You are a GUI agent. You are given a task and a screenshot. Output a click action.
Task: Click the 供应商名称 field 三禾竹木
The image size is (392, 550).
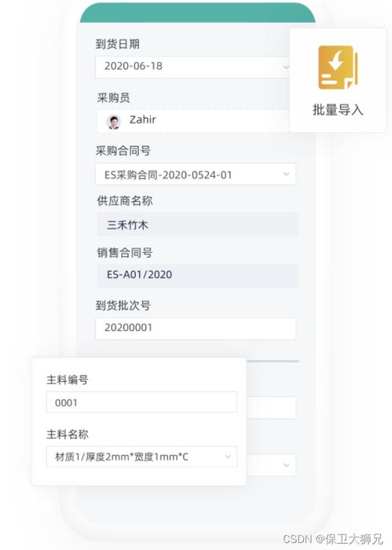[x=197, y=224]
